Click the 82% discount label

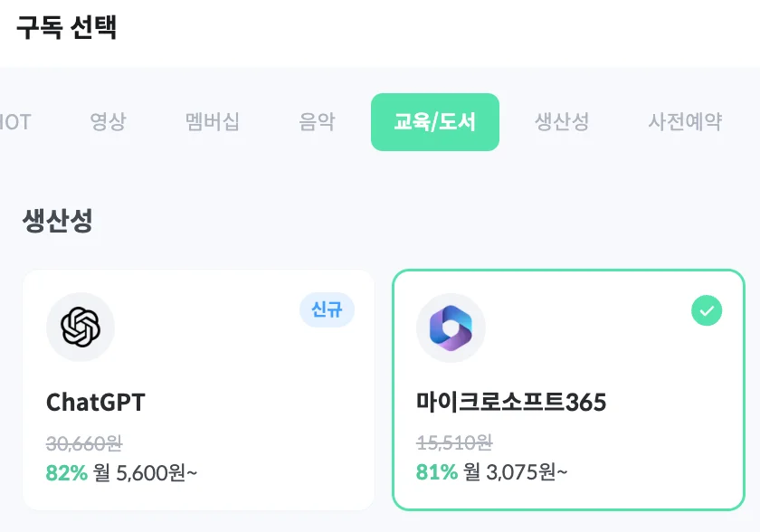pyautogui.click(x=66, y=472)
